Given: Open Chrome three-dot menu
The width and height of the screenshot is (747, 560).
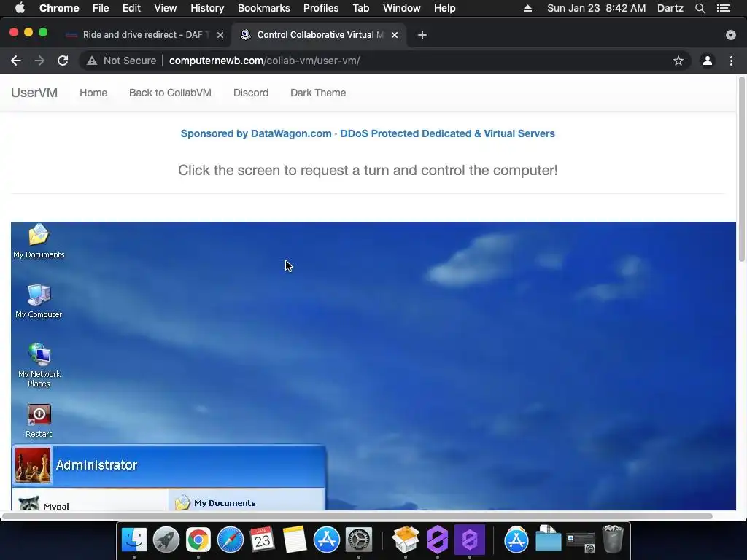Looking at the screenshot, I should pos(731,61).
